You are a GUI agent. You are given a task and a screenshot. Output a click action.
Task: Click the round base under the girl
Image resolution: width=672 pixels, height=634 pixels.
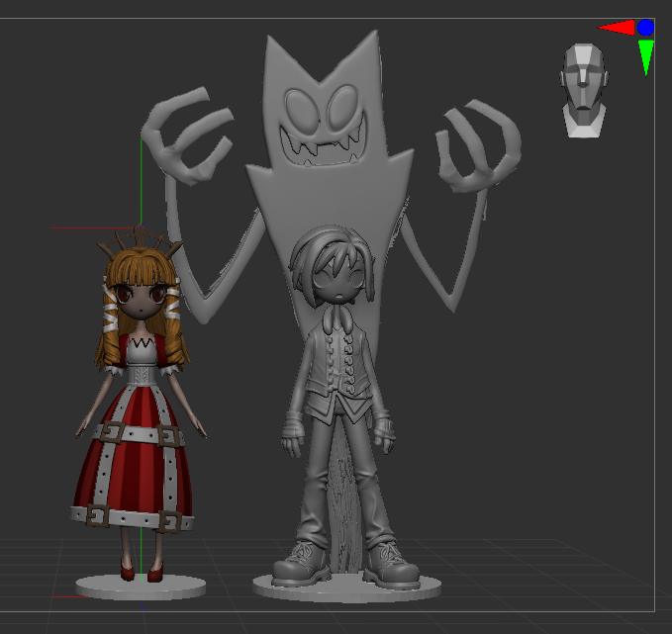(141, 587)
